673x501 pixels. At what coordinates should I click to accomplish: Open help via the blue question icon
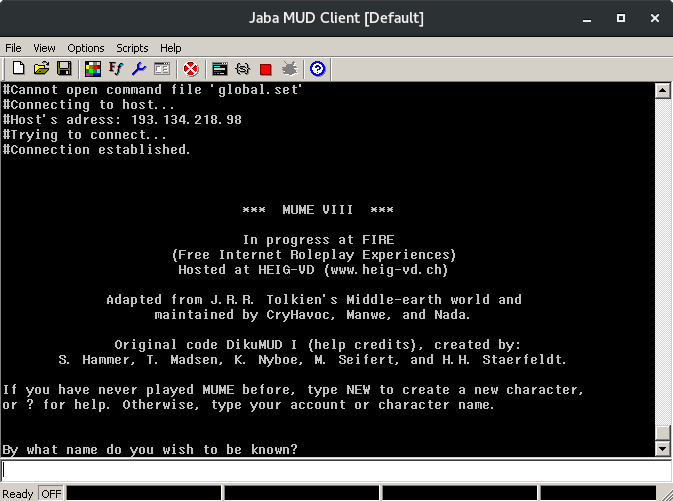pos(318,69)
